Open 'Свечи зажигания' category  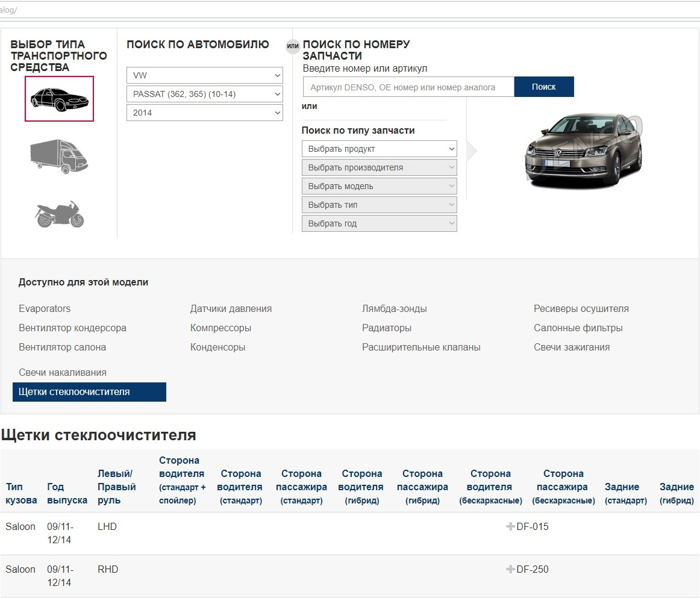coord(572,347)
